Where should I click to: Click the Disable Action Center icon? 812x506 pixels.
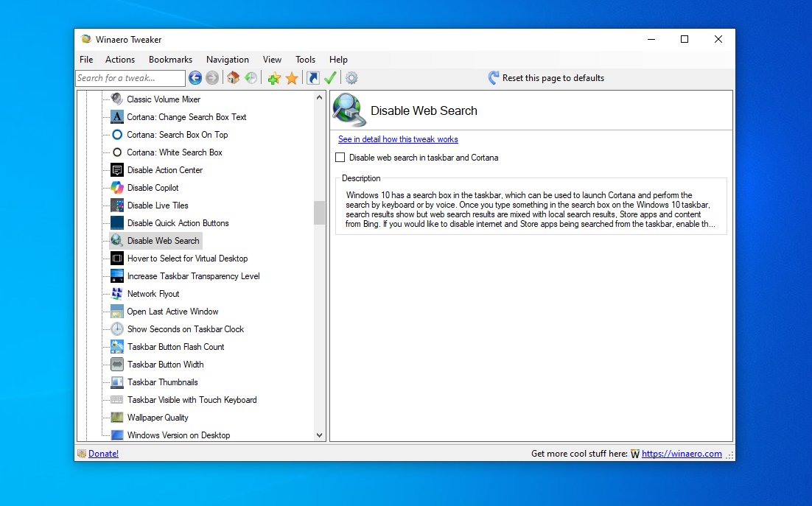(117, 169)
